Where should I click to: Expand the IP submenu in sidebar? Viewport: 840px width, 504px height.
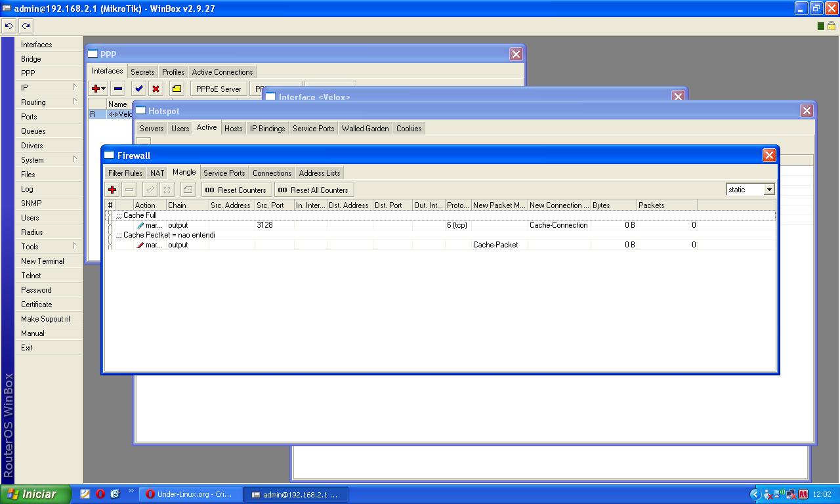click(75, 87)
